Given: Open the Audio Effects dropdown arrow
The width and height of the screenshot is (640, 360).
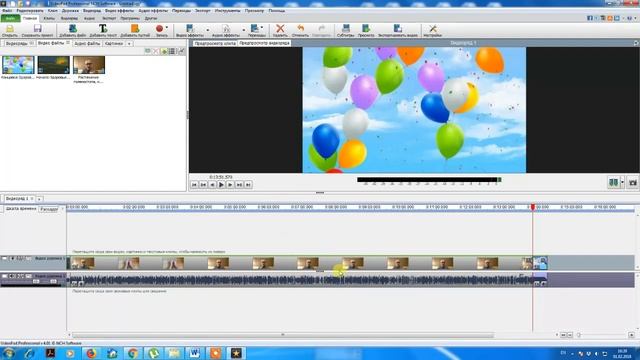Looking at the screenshot, I should (244, 30).
